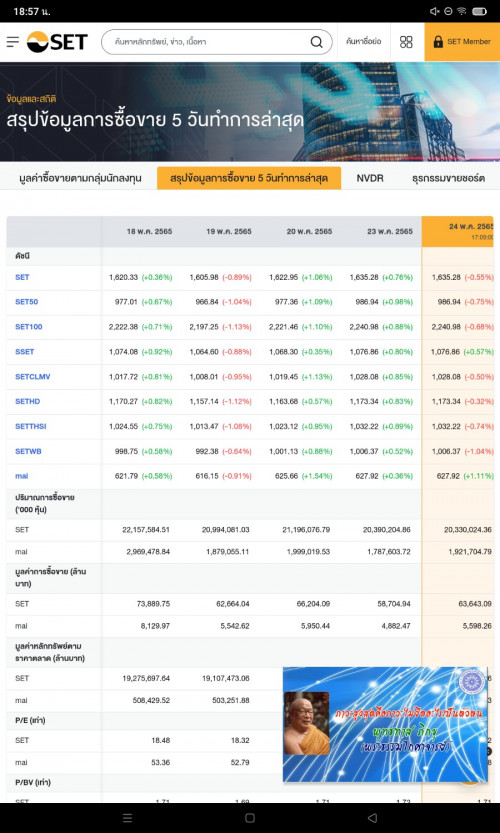Select the SETWB value 992.38 cell

pos(207,451)
